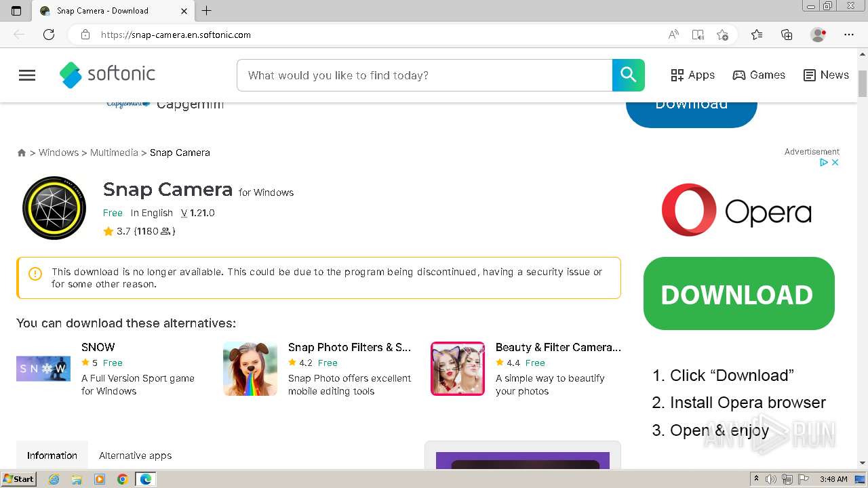The height and width of the screenshot is (488, 868).
Task: Open the Softonic hamburger menu
Action: [27, 75]
